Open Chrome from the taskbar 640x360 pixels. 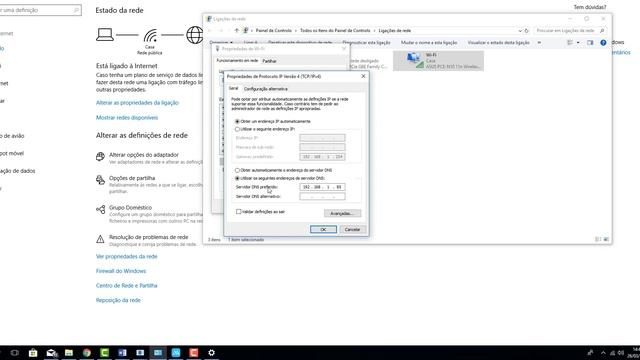(x=87, y=353)
